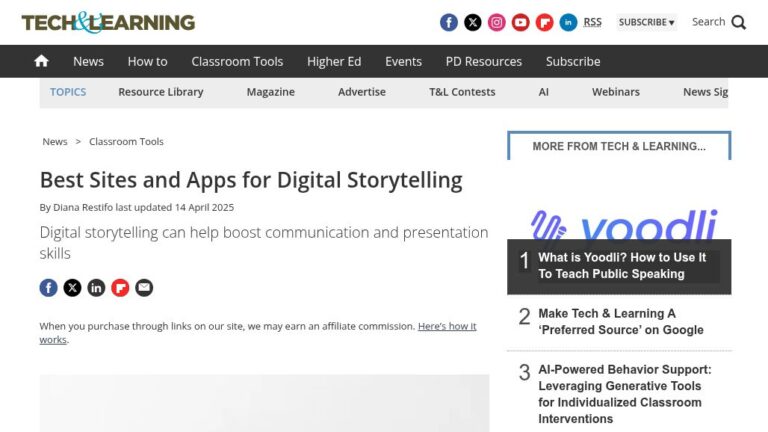Click the "MORE FROM TECH & LEARNING..." heading
Screen dimensions: 768x432
[619, 146]
